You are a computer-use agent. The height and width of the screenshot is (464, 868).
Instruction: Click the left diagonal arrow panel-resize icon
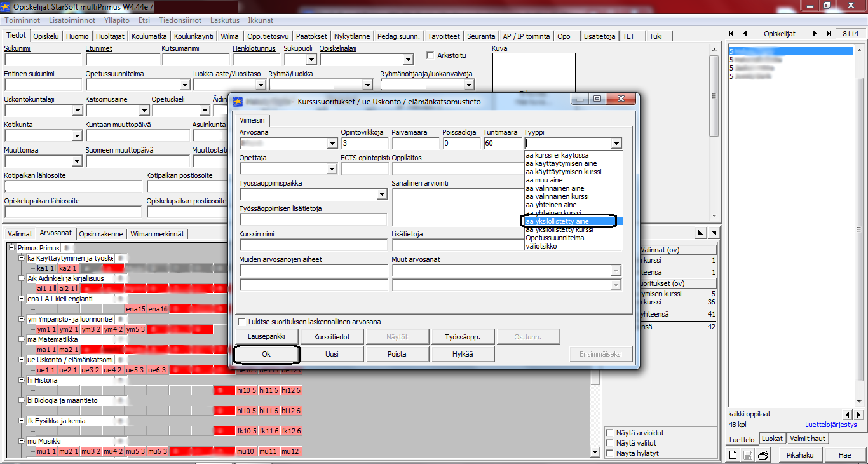tap(702, 233)
